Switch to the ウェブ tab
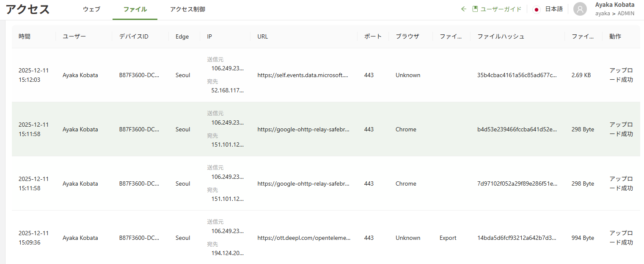The image size is (644, 264). (91, 9)
